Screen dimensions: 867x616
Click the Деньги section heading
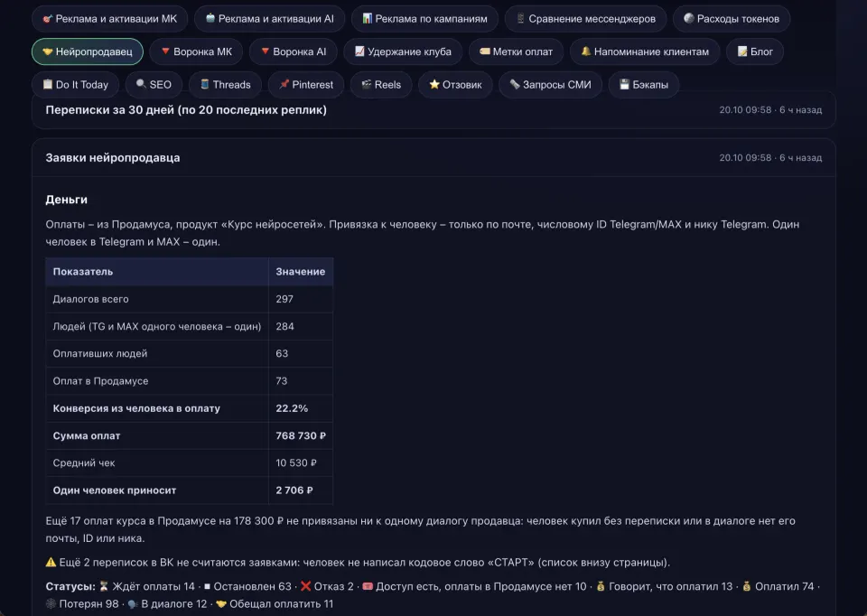point(66,200)
